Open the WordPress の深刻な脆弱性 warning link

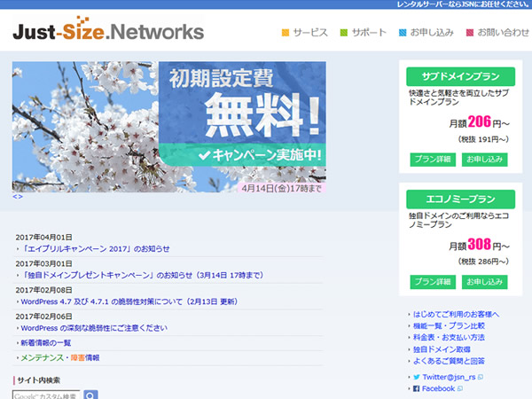click(x=94, y=328)
